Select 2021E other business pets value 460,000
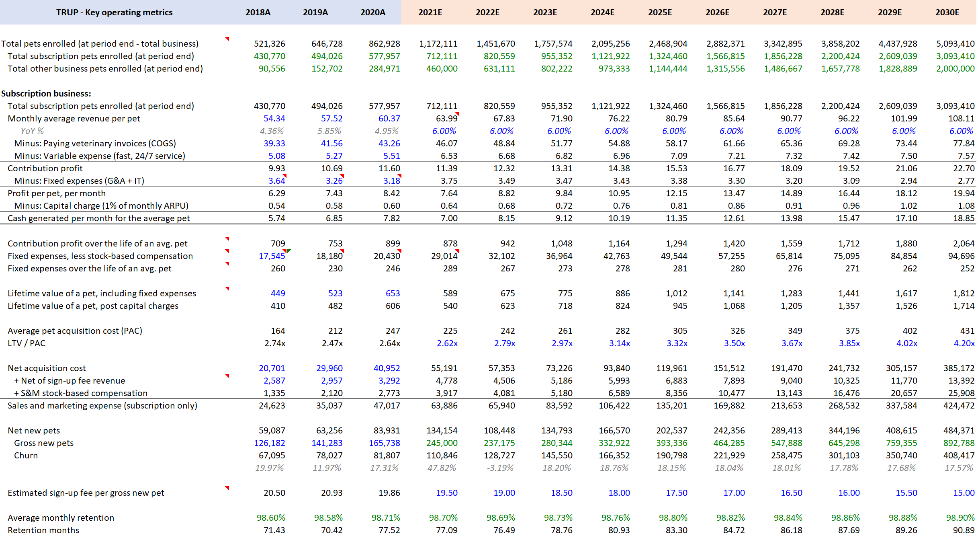This screenshot has width=980, height=538. coord(442,68)
